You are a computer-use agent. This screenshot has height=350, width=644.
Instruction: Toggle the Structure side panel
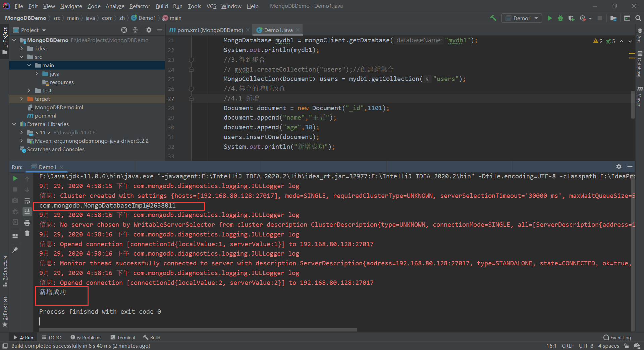pyautogui.click(x=5, y=271)
